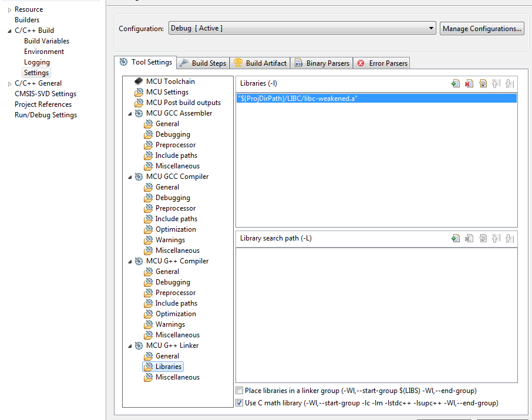Screen dimensions: 532x420
Task: Add a path in Library search path (-L)
Action: tap(455, 238)
